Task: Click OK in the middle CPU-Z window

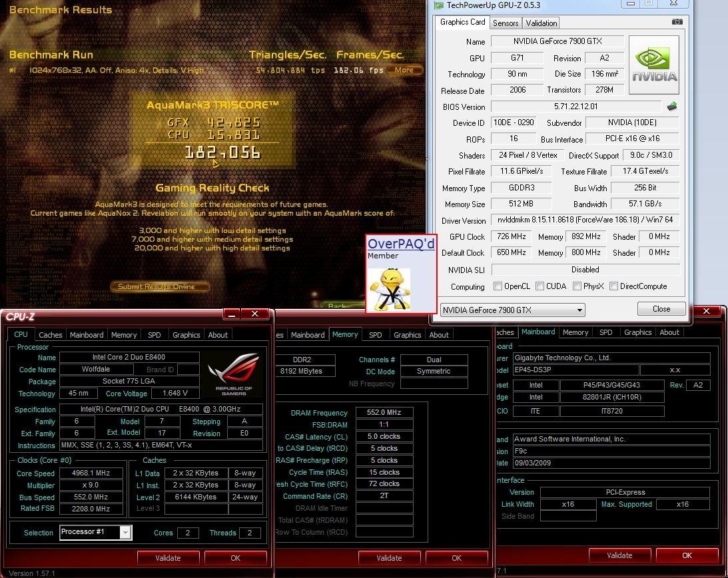Action: (x=456, y=557)
